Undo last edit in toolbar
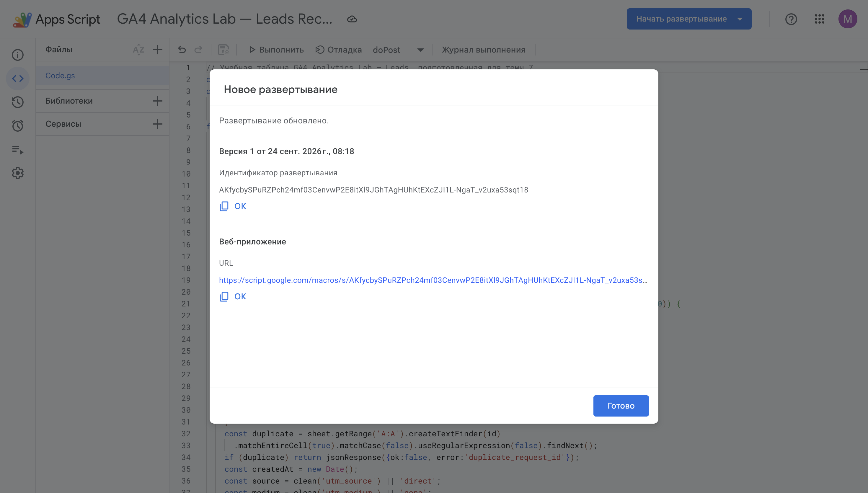The height and width of the screenshot is (493, 868). [x=182, y=50]
